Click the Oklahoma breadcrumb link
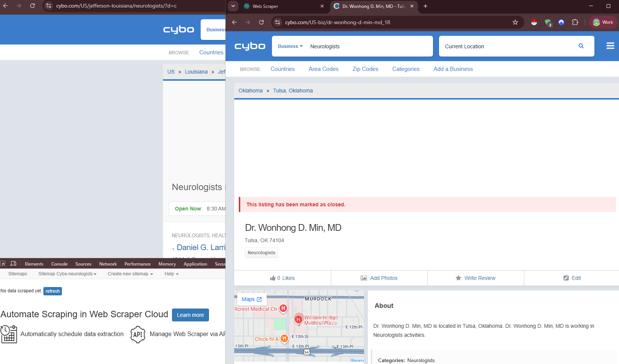619x364 pixels. click(250, 91)
